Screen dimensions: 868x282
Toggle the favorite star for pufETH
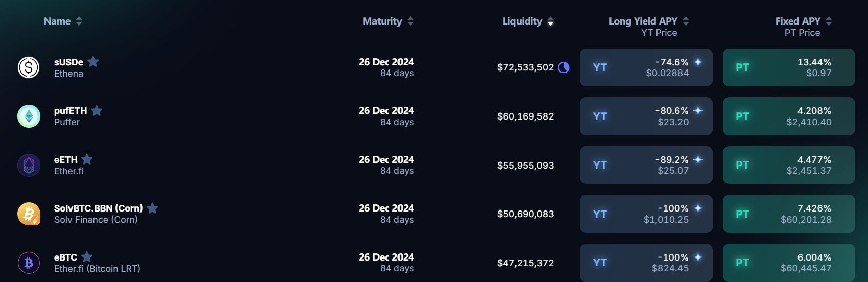pos(97,110)
